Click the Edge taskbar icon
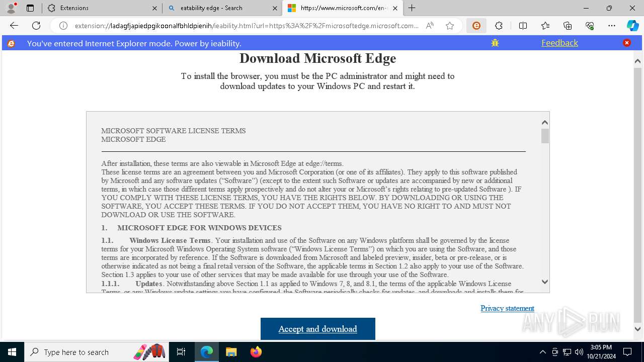The image size is (644, 362). click(x=207, y=352)
